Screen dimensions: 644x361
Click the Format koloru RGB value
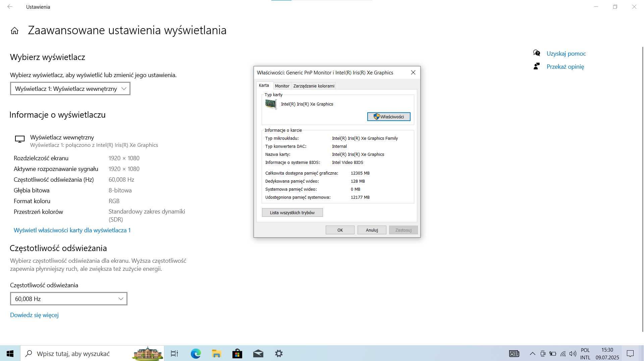tap(114, 201)
